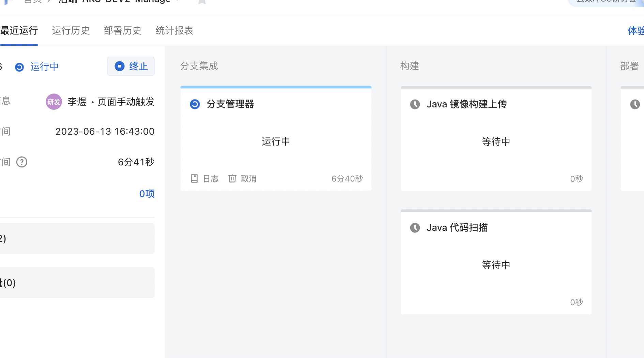644x358 pixels.
Task: Expand the collapsed section ending with (0)
Action: pos(77,283)
